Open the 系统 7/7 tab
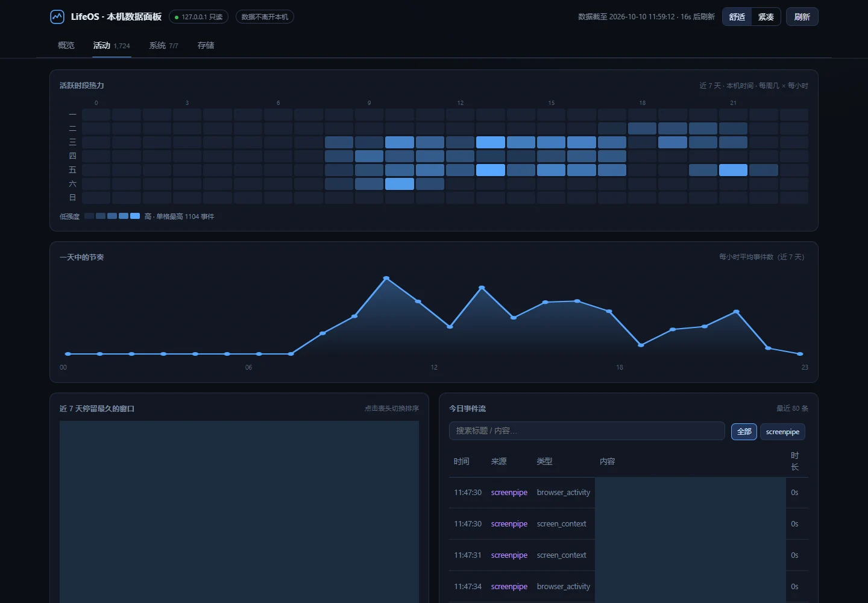Viewport: 868px width, 603px height. click(x=163, y=45)
